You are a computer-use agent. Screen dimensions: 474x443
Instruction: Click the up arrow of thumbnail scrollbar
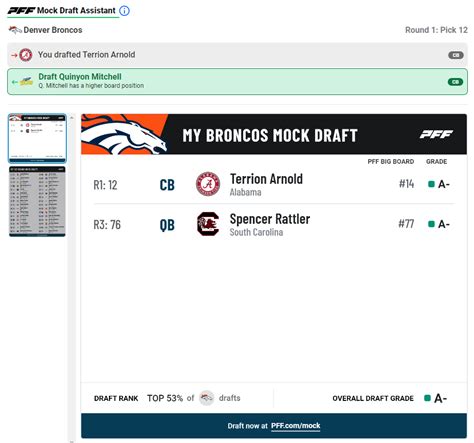point(72,117)
